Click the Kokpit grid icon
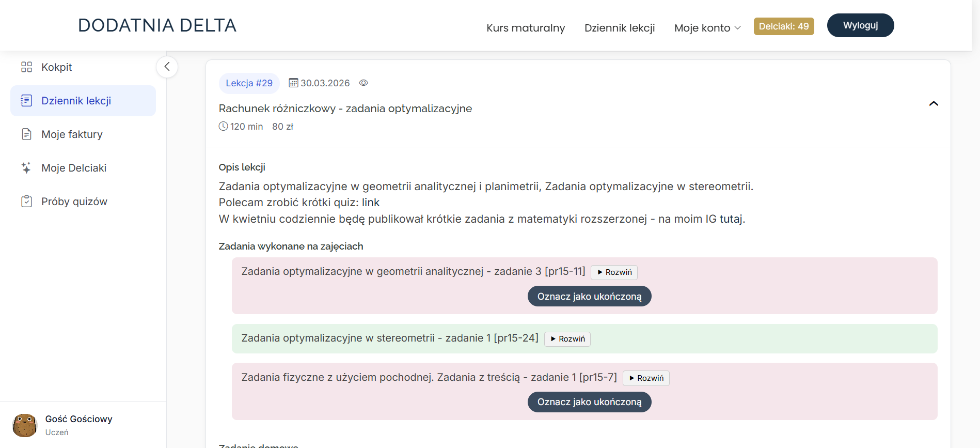Screen dimensions: 980x448 [26, 67]
